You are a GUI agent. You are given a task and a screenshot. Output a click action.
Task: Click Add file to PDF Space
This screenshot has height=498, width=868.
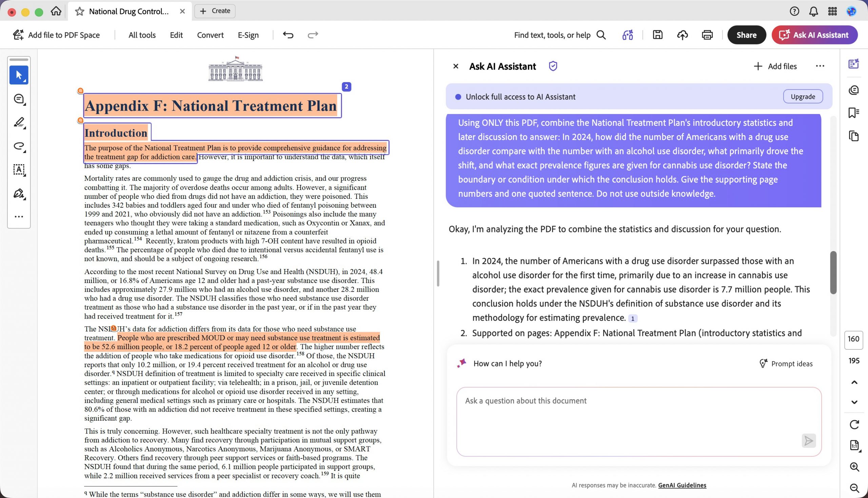[x=56, y=35]
